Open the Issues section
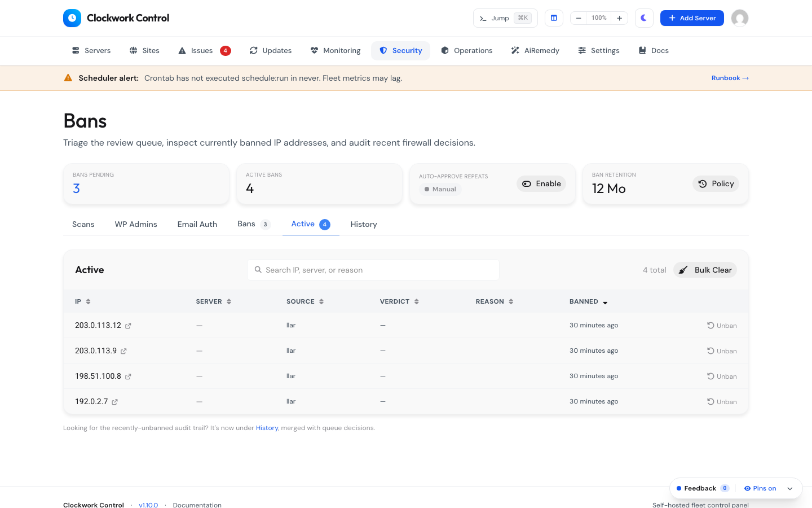The height and width of the screenshot is (508, 812). coord(205,51)
